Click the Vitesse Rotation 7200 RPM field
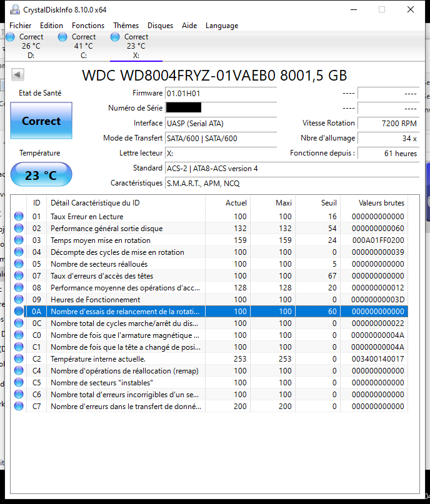The image size is (430, 504). 388,124
